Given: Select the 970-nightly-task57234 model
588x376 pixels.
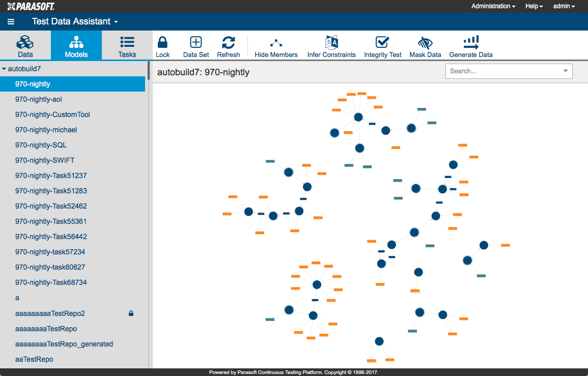Looking at the screenshot, I should [72, 252].
